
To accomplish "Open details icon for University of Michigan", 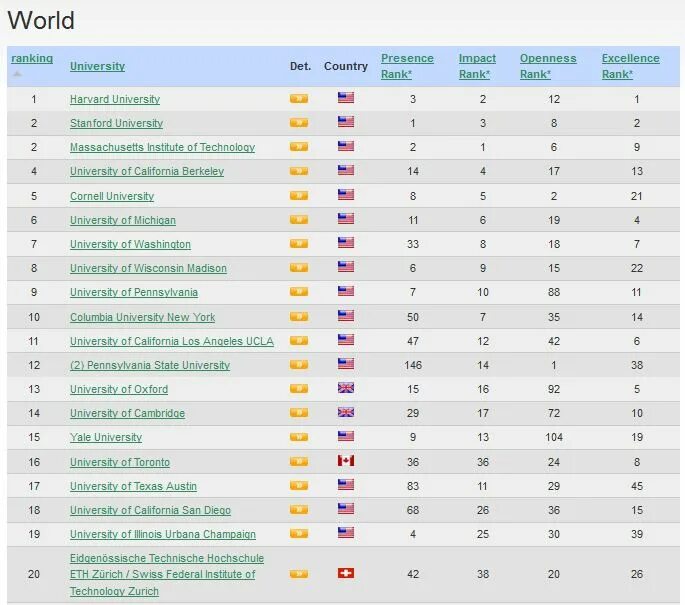I will 299,219.
